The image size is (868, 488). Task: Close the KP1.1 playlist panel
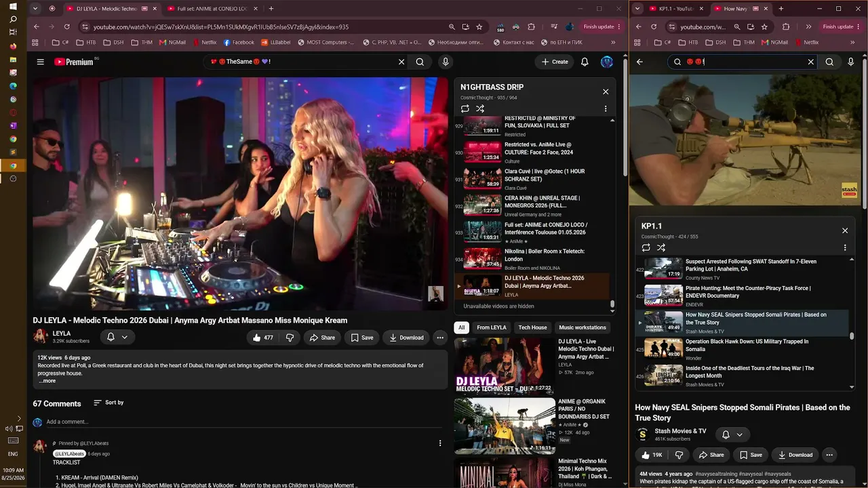click(x=845, y=230)
